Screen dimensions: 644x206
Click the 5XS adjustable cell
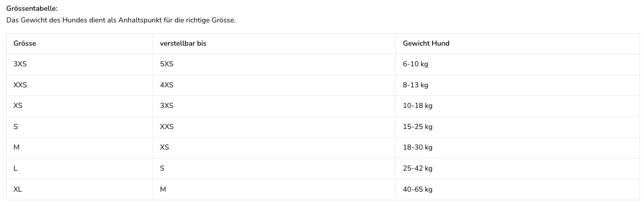coord(274,64)
